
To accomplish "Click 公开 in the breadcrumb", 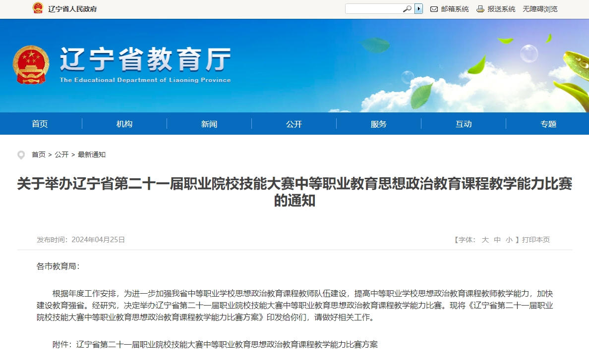I will (x=61, y=155).
